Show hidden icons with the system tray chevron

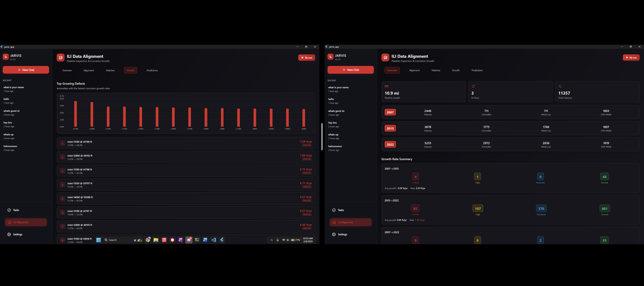click(272, 240)
